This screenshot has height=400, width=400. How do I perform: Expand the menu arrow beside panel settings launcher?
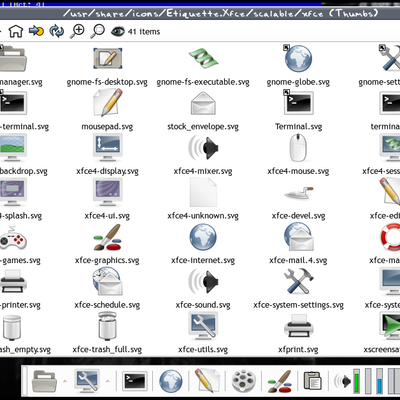tap(108, 381)
